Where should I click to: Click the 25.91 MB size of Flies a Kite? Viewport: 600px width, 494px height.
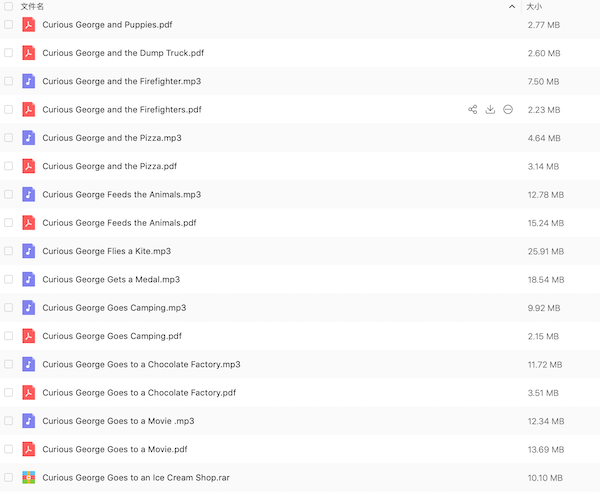(x=545, y=251)
